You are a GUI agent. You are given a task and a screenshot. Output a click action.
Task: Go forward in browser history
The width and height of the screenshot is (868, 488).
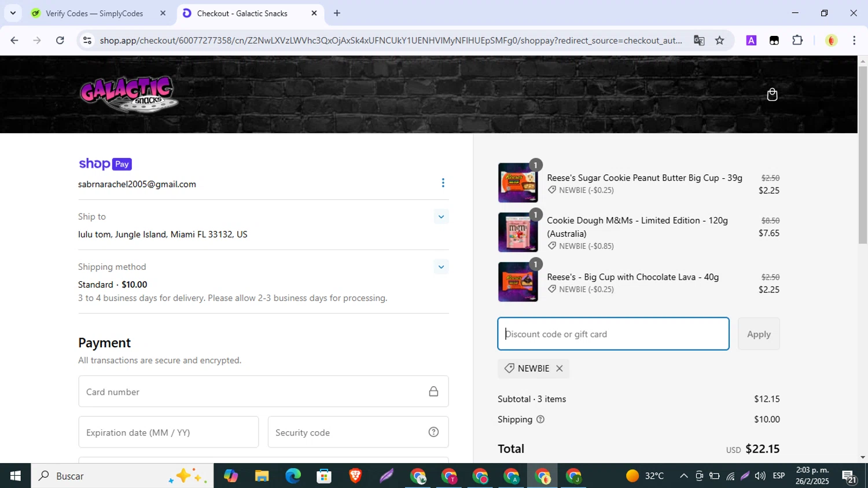click(x=37, y=41)
